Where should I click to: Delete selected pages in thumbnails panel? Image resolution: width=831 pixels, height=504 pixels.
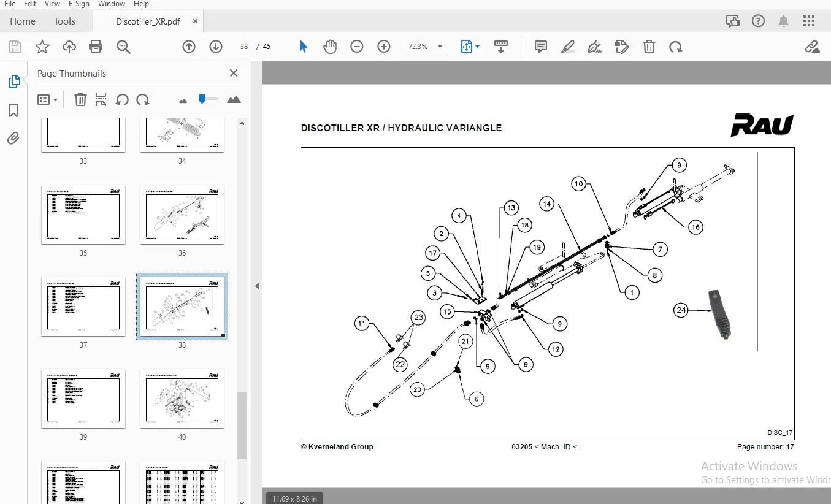80,99
